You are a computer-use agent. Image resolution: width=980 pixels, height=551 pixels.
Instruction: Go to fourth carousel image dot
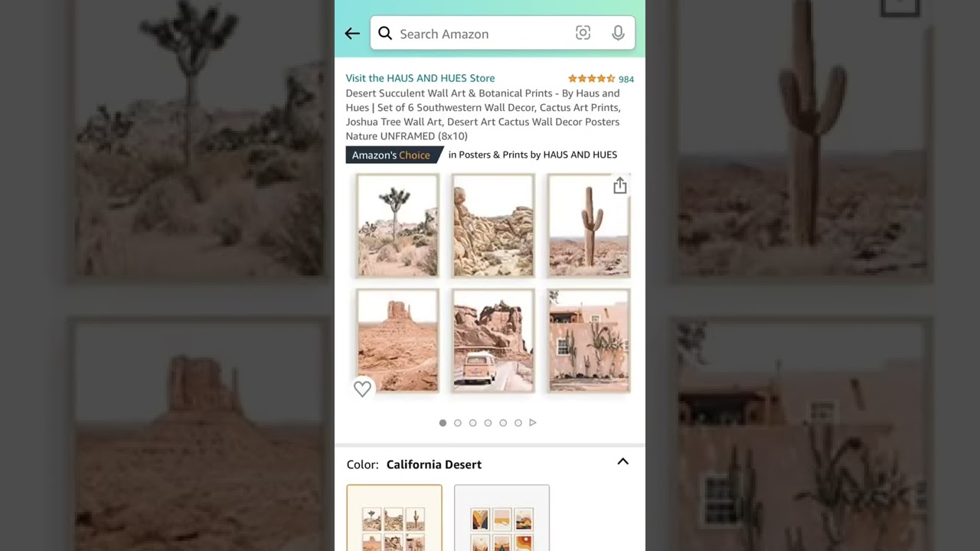coord(488,422)
